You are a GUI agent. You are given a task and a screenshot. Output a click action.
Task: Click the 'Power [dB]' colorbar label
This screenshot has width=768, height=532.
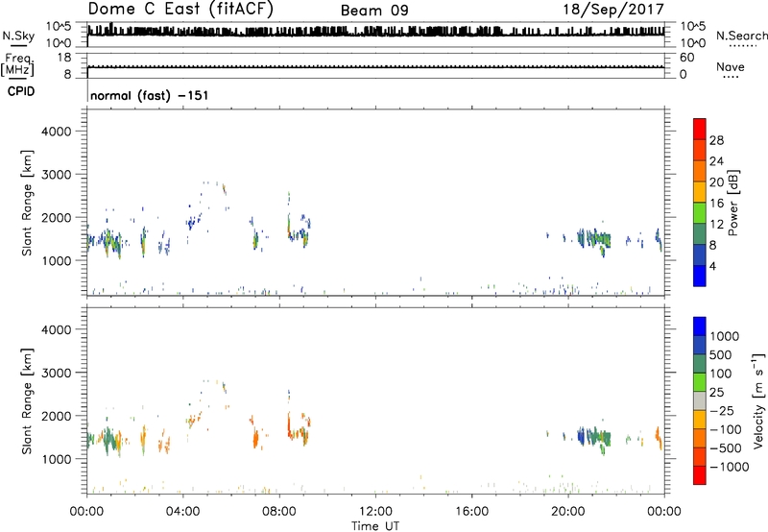pos(732,203)
